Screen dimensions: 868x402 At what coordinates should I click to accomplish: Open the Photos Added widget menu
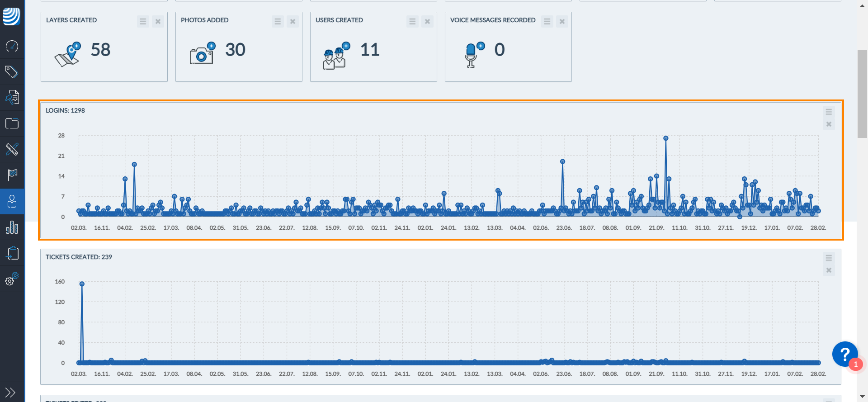tap(278, 21)
